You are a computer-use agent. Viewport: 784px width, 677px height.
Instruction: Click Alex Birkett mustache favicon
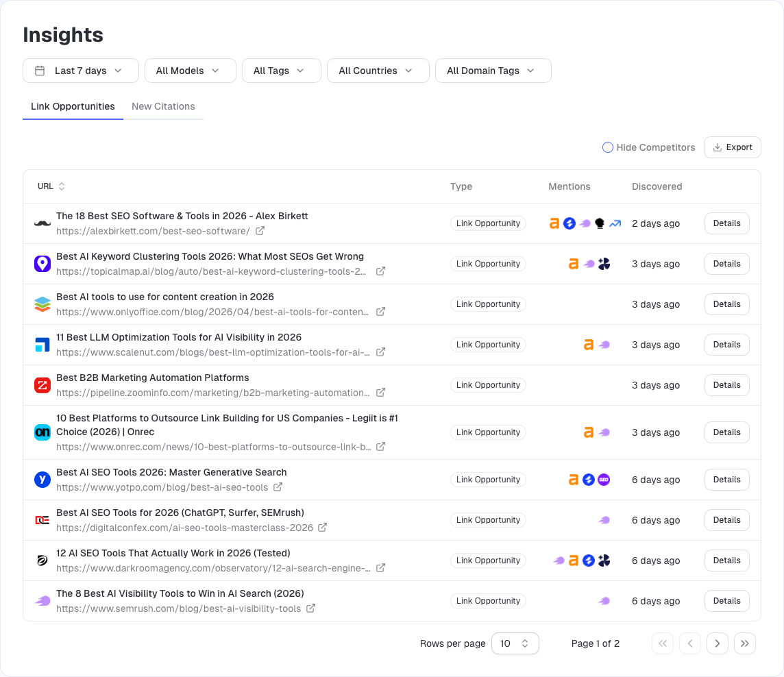42,223
